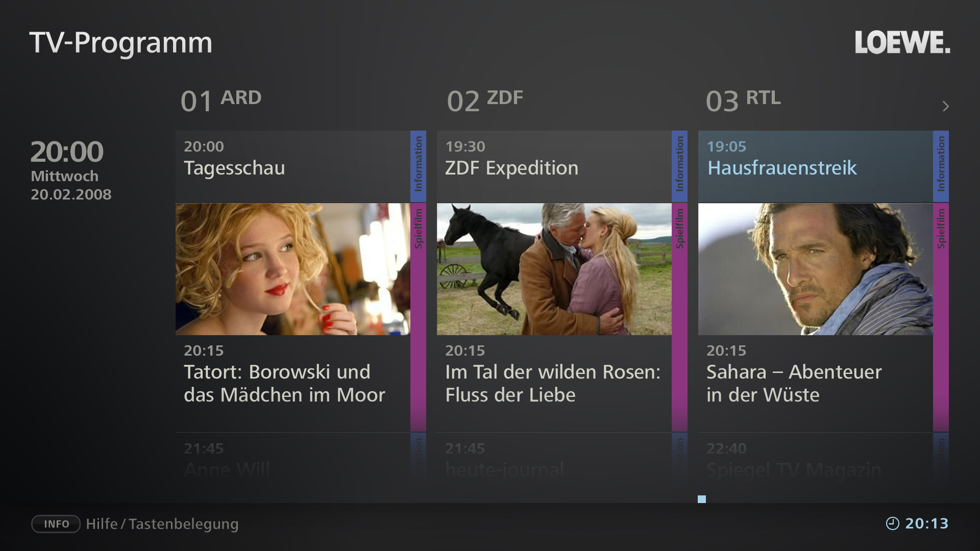Screen dimensions: 980x551
Task: Open the Tatort blonde woman thumbnail
Action: 293,269
